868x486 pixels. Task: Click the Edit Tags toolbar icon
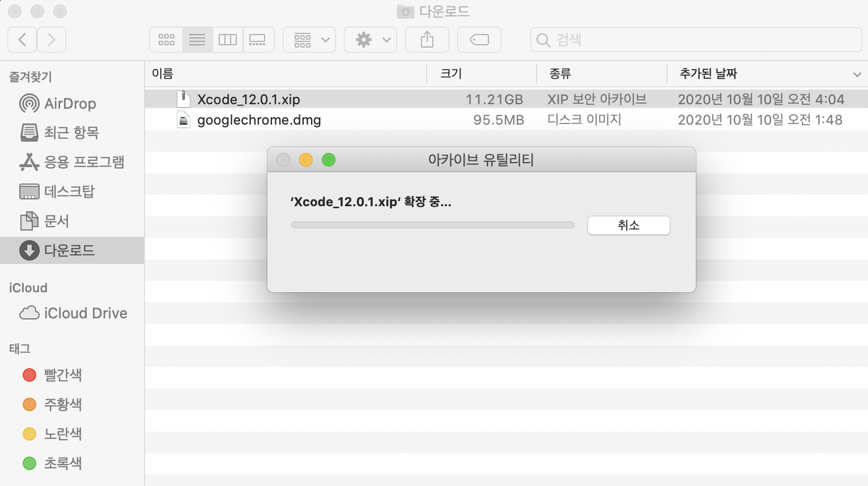[x=479, y=40]
